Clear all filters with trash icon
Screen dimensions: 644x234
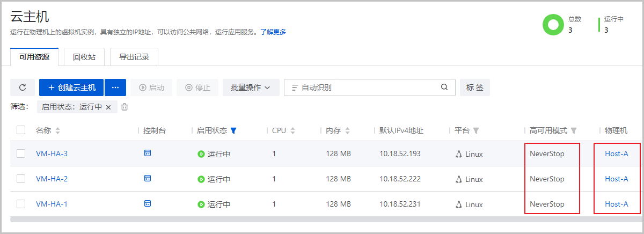tap(125, 107)
